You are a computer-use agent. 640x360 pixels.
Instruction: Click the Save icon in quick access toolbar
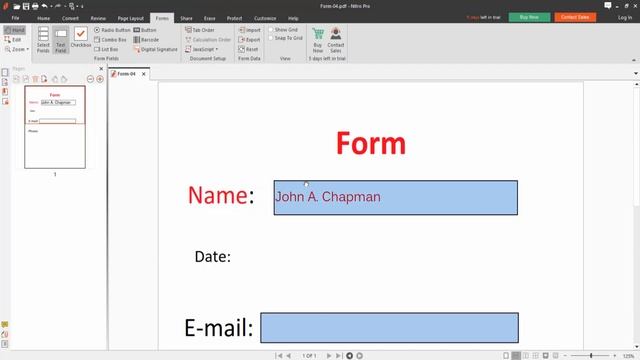tap(26, 6)
